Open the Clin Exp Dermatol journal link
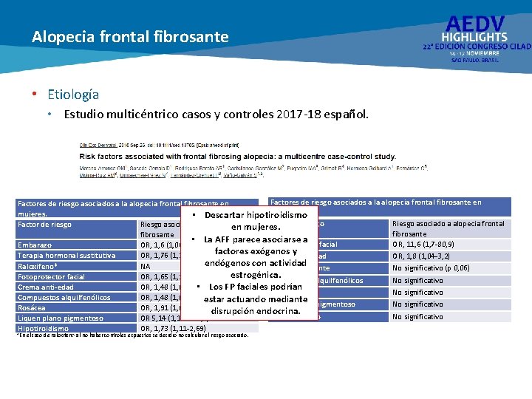Viewport: 532px width, 399px height. 98,146
